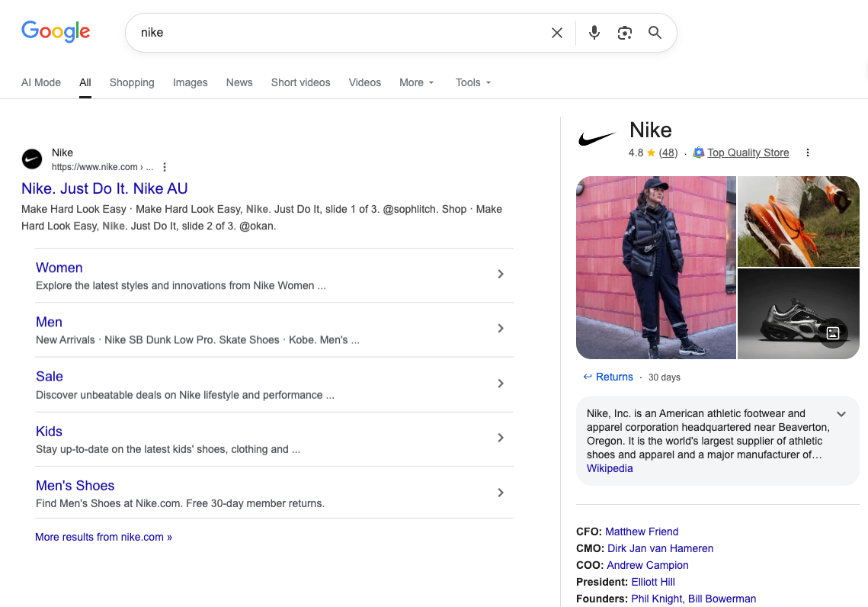Expand the More dropdown
The height and width of the screenshot is (607, 868).
pyautogui.click(x=417, y=82)
